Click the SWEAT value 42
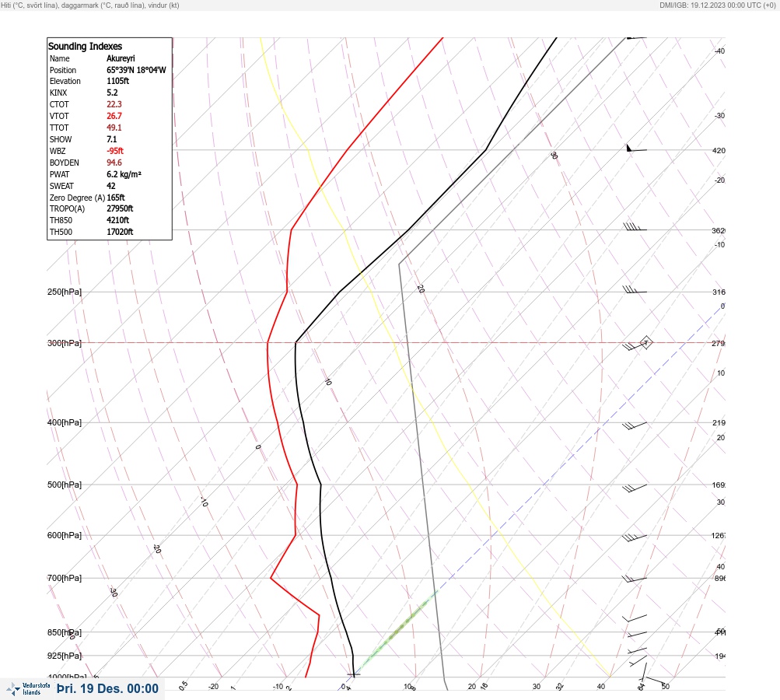 (x=111, y=186)
